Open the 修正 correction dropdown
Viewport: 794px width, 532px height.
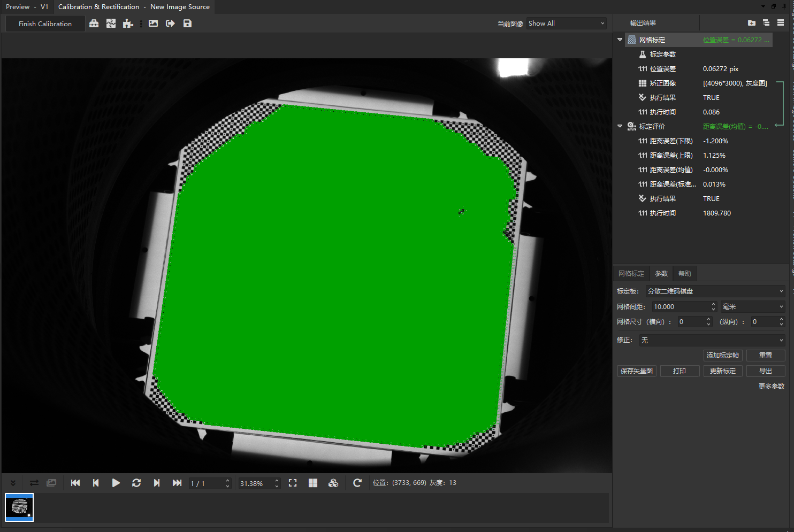click(712, 341)
